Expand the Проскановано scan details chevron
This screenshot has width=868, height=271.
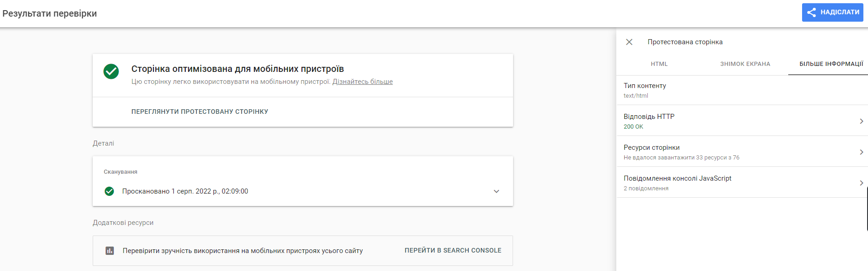[496, 191]
